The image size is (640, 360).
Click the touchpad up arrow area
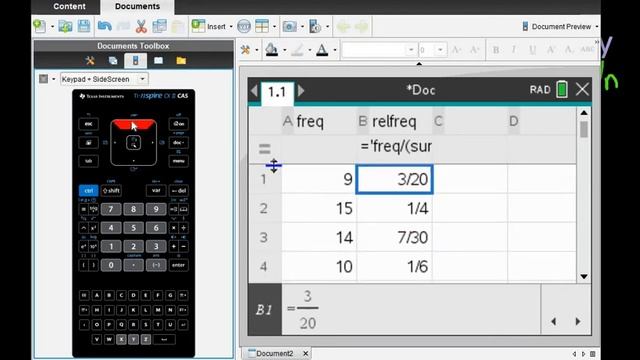[x=133, y=124]
